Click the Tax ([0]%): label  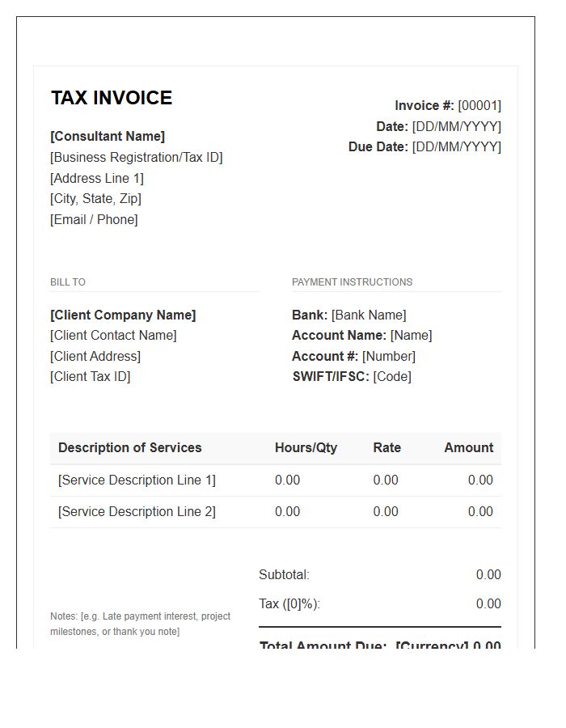tap(289, 604)
